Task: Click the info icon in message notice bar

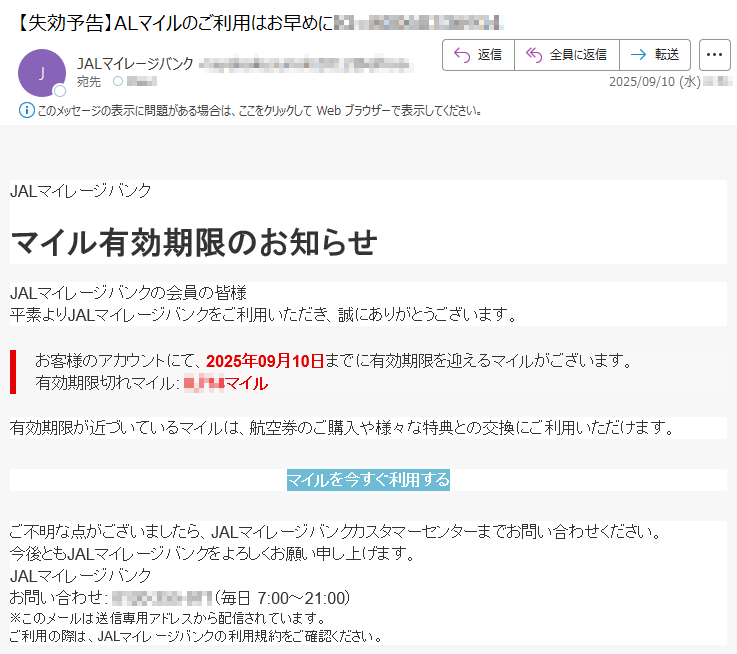Action: click(26, 110)
